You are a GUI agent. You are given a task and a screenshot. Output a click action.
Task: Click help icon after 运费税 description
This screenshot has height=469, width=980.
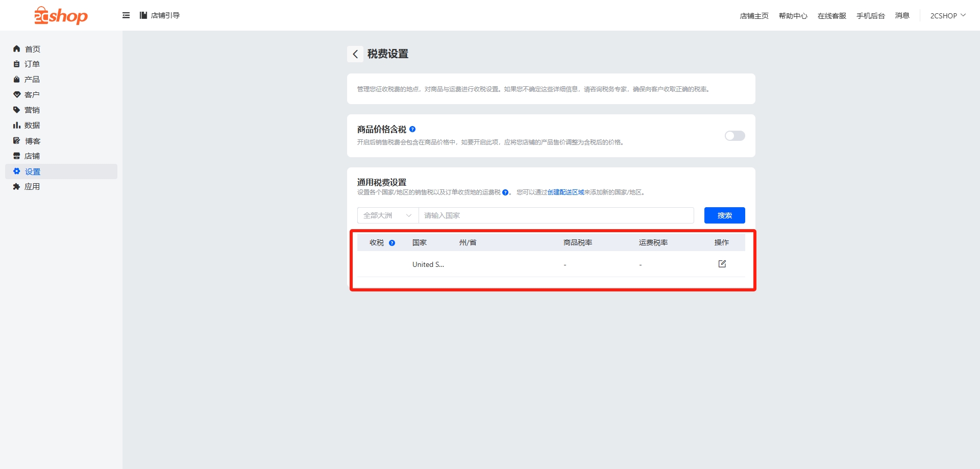point(505,192)
